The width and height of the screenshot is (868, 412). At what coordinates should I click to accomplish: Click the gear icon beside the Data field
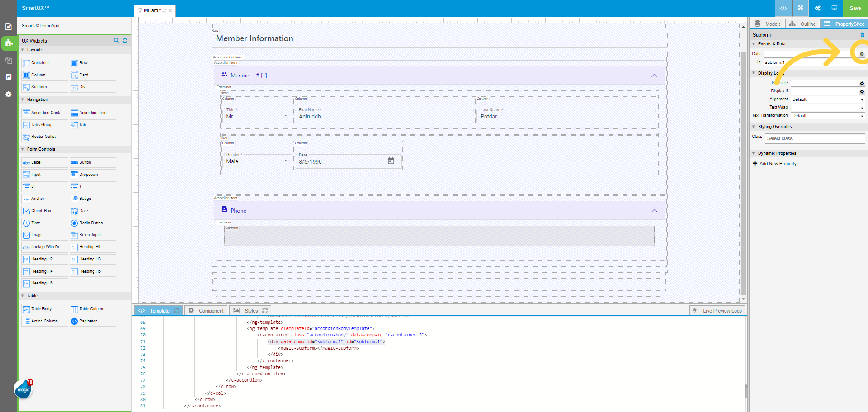pos(862,54)
